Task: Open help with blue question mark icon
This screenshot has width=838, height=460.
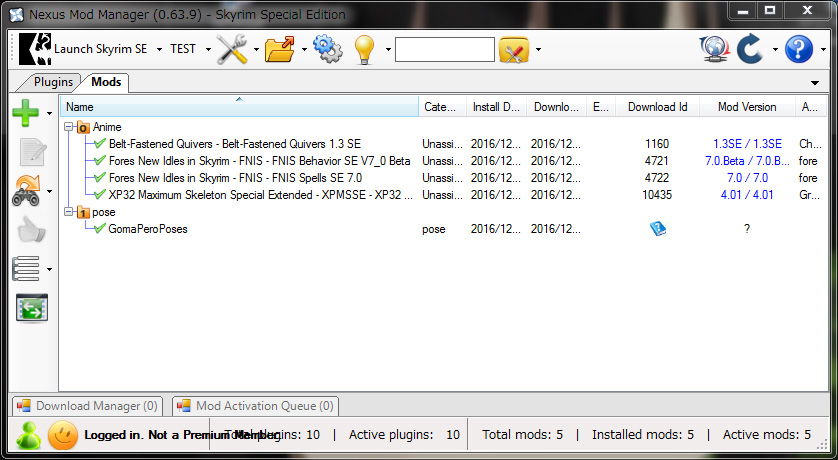Action: click(x=799, y=49)
